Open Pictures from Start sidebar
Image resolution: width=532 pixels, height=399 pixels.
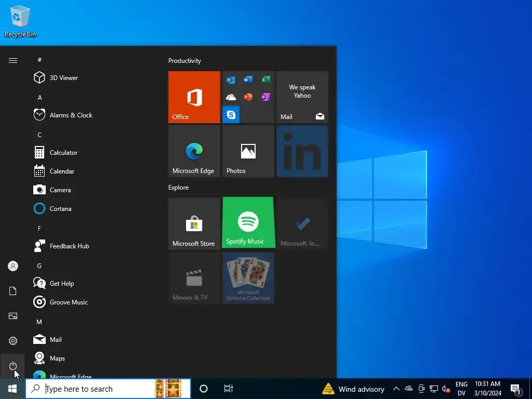tap(13, 316)
